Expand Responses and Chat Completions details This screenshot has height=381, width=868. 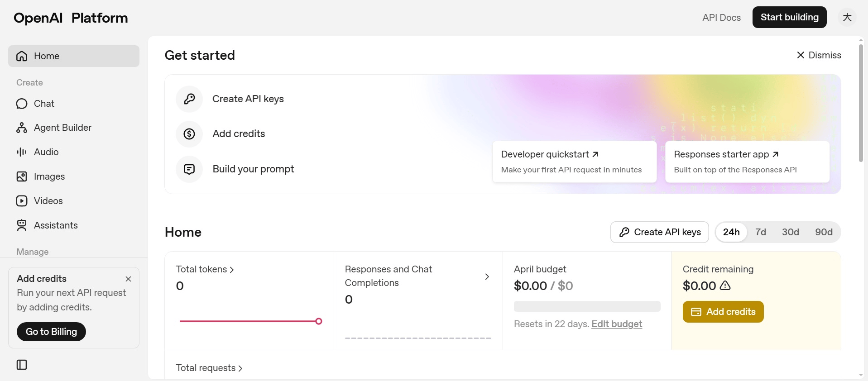[x=487, y=276]
